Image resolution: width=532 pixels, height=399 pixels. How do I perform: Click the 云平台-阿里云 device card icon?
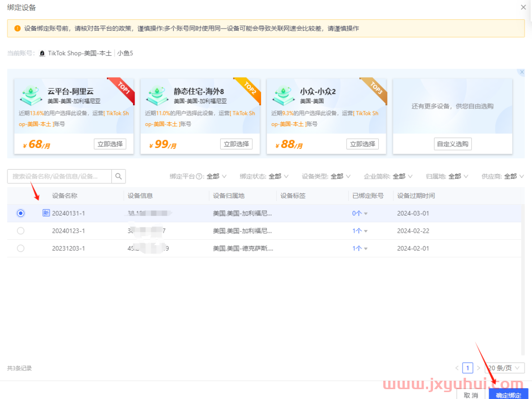tap(31, 95)
